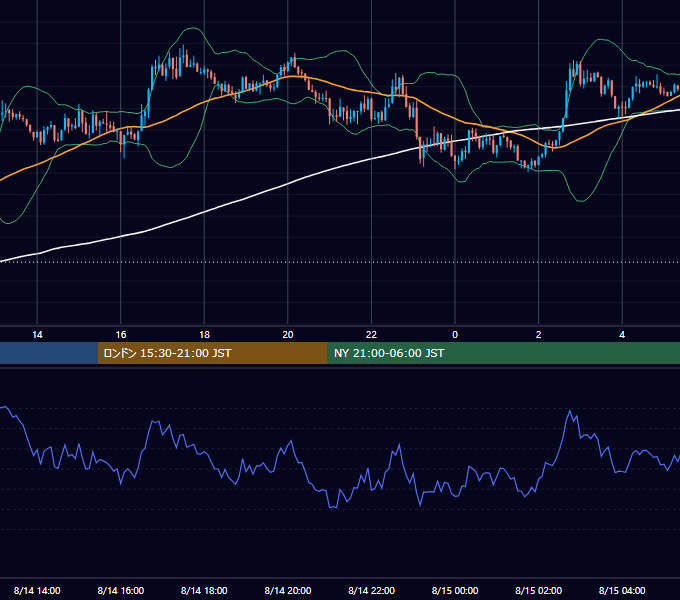Click the 8/15 00:00 time label
Viewport: 680px width, 600px height.
point(455,590)
